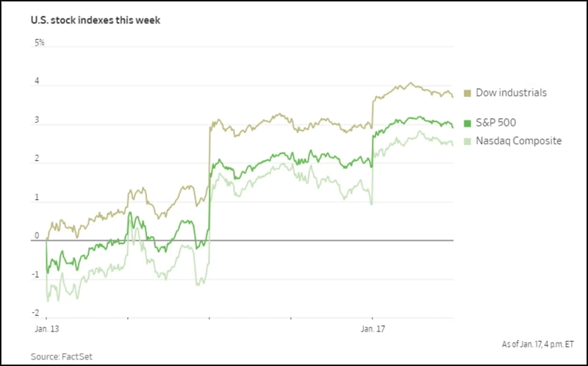588x366 pixels.
Task: Click the 4 y-axis label
Action: click(37, 82)
